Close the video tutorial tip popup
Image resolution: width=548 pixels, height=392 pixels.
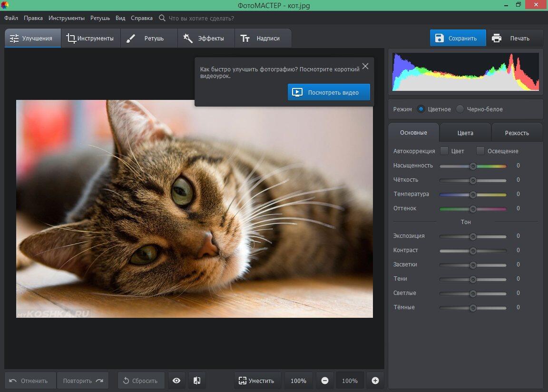pos(365,66)
